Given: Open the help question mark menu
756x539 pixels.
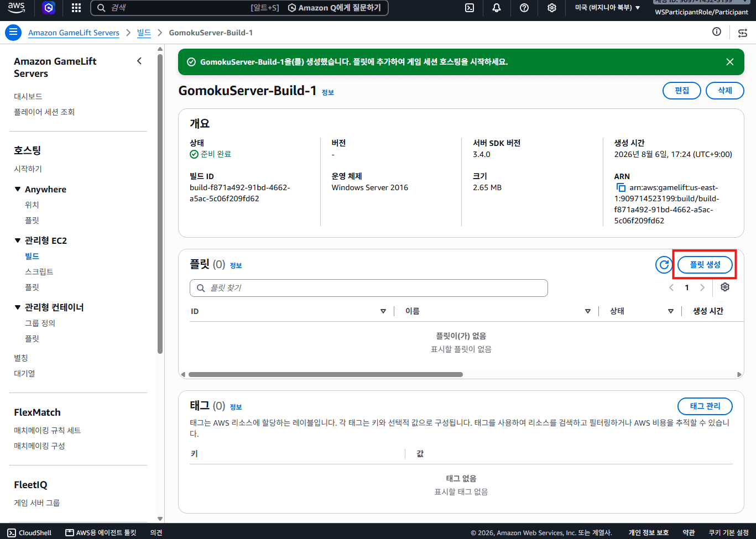Looking at the screenshot, I should (x=524, y=8).
